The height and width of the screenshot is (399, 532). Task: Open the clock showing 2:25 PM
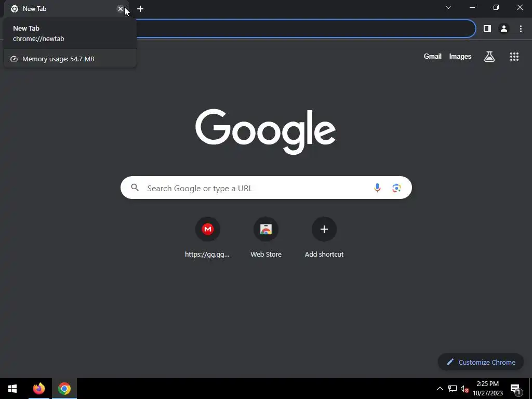coord(487,389)
